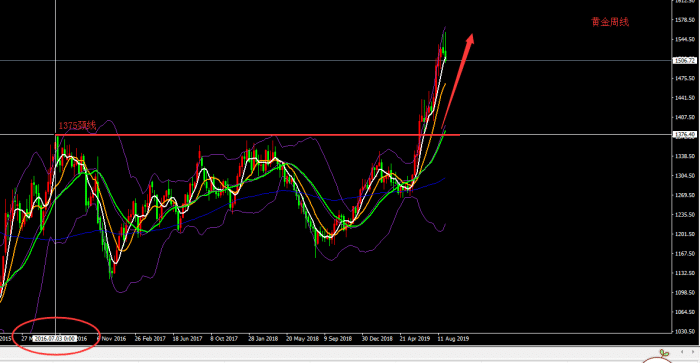The width and height of the screenshot is (700, 363).
Task: Click the 2016.07.03 crosshair date label
Action: click(x=54, y=338)
